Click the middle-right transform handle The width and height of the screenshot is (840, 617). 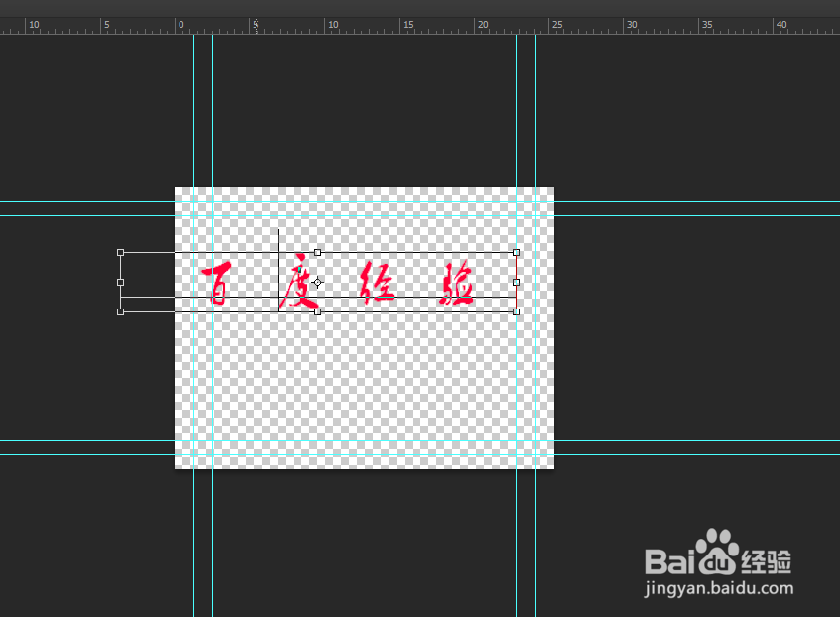tap(516, 282)
